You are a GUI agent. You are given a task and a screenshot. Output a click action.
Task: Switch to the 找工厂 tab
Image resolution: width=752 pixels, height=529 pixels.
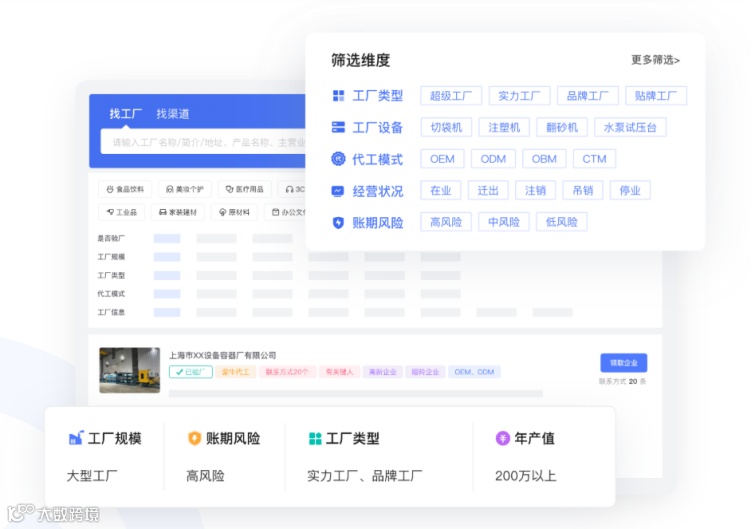click(125, 114)
